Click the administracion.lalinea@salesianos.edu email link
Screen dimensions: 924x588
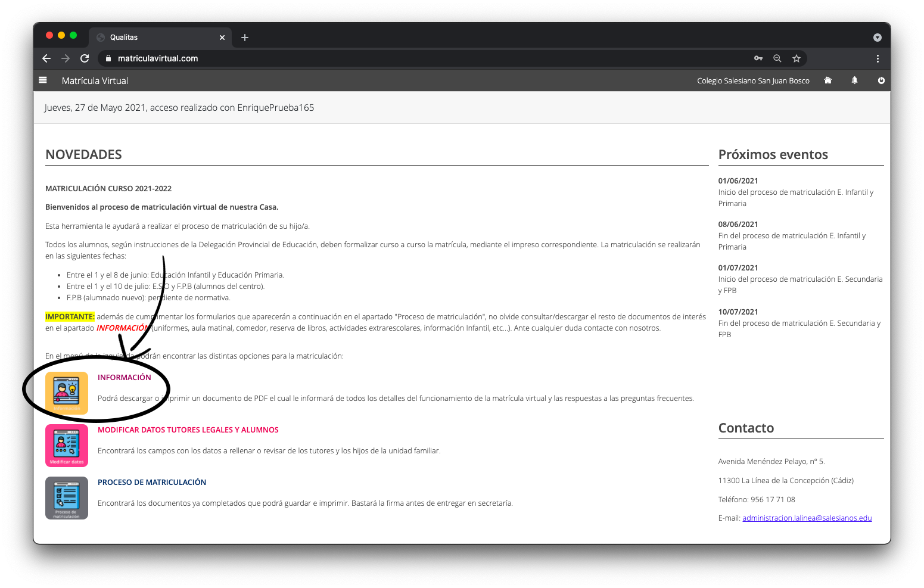point(807,518)
